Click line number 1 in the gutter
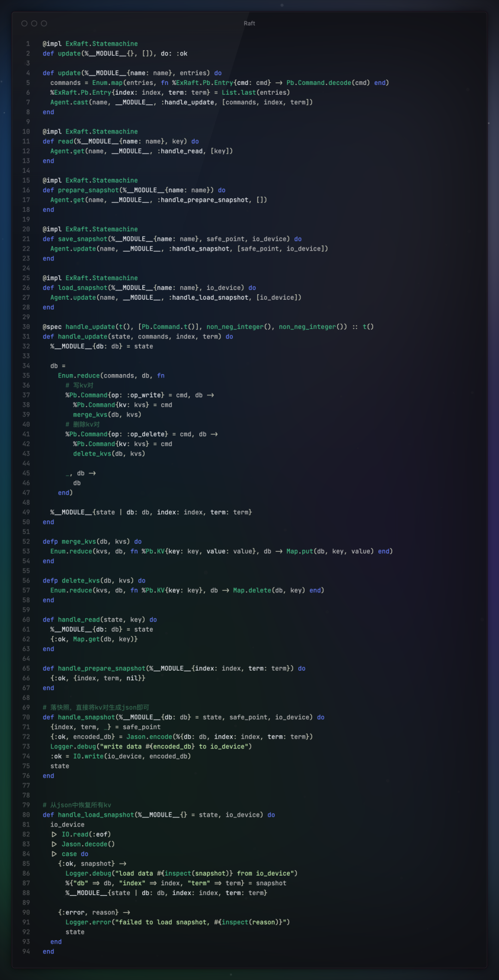 coord(28,44)
